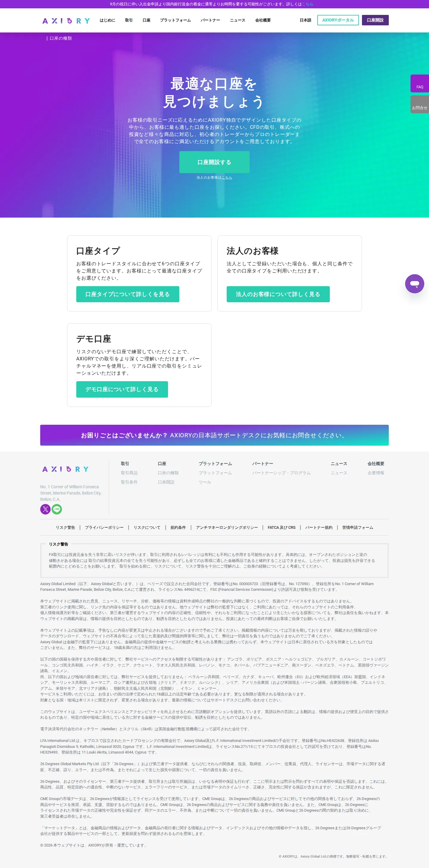Open パートナー規約 link

[319, 527]
